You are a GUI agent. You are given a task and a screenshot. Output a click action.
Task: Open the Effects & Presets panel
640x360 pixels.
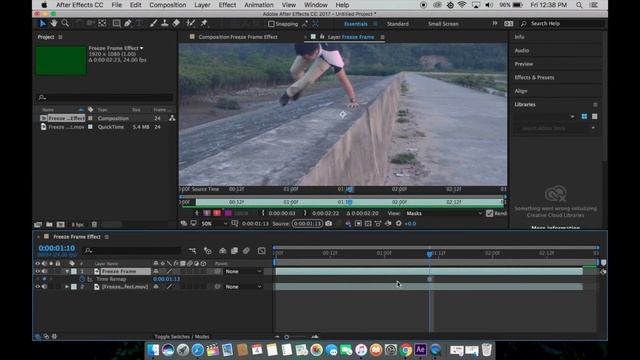534,77
